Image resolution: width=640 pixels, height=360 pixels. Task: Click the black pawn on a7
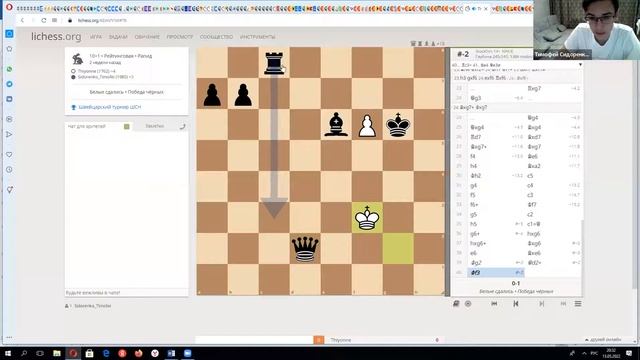[212, 94]
